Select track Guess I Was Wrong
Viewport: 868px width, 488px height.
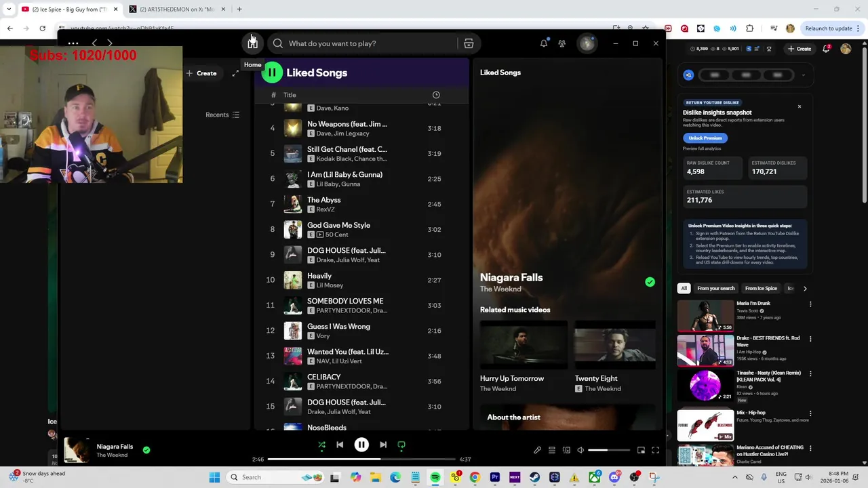362,331
